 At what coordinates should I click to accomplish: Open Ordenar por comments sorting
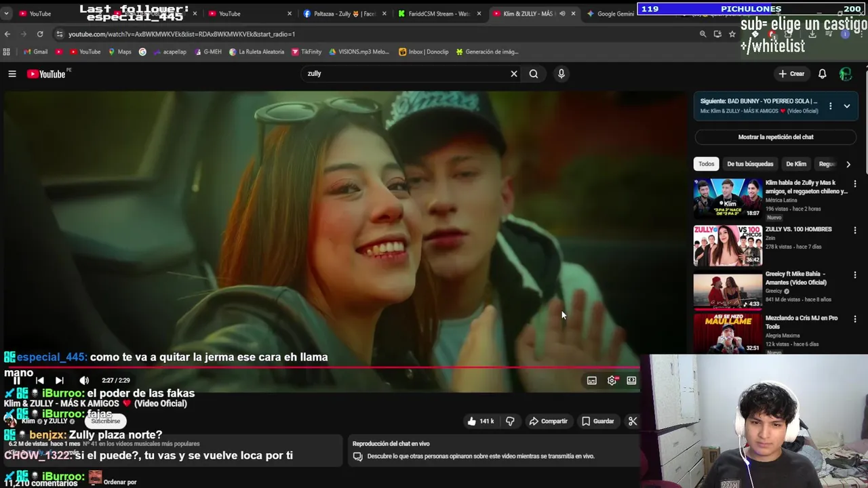[x=120, y=482]
